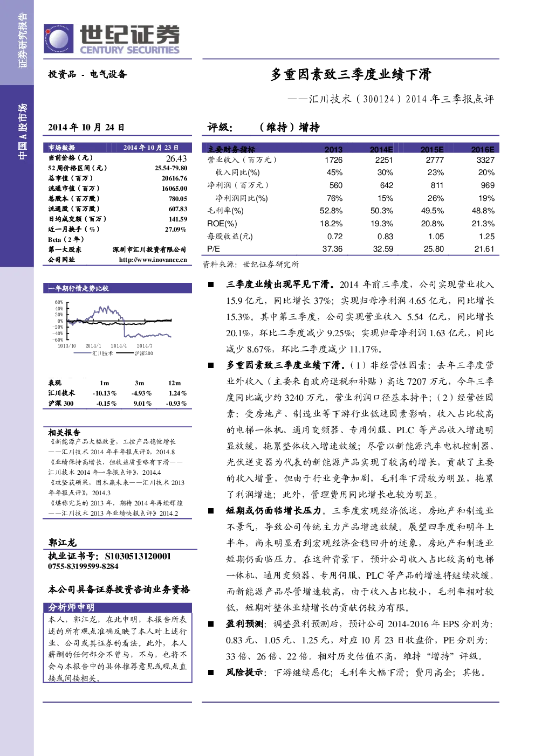This screenshot has width=535, height=756.
Task: Select the headline 多重因素致三季度业绩下滑 at top
Action: (x=351, y=74)
